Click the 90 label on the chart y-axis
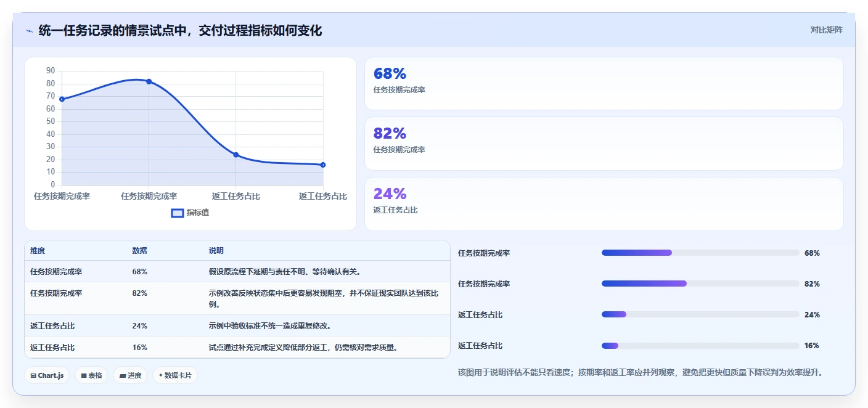The width and height of the screenshot is (868, 408). point(51,71)
